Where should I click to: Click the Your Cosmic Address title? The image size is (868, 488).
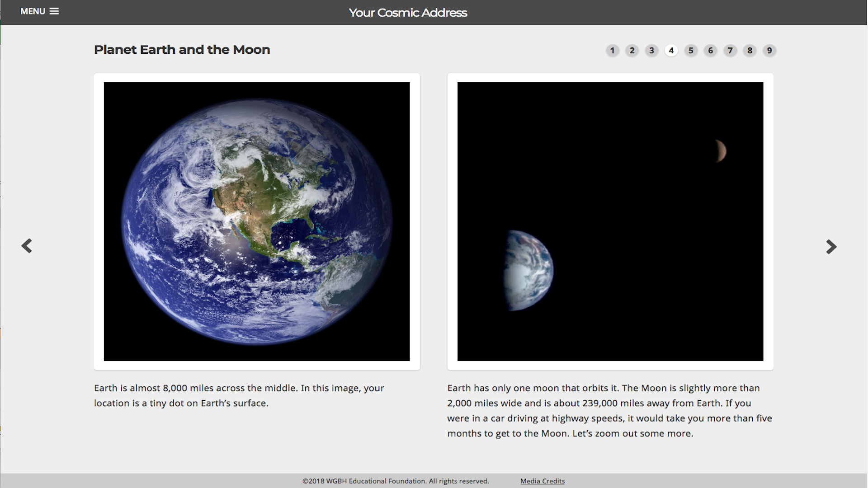tap(407, 12)
